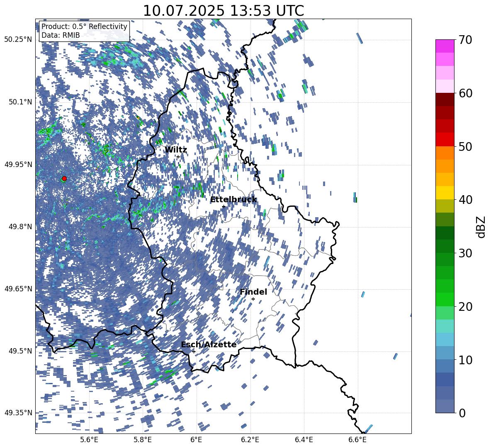This screenshot has width=491, height=448.
Task: Click the 49.35°N latitude tick label
Action: click(18, 413)
